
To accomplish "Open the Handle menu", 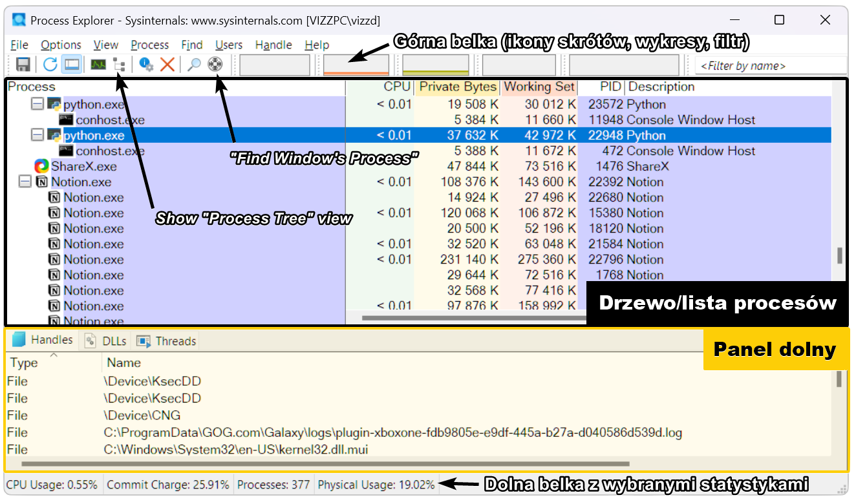I will (273, 45).
